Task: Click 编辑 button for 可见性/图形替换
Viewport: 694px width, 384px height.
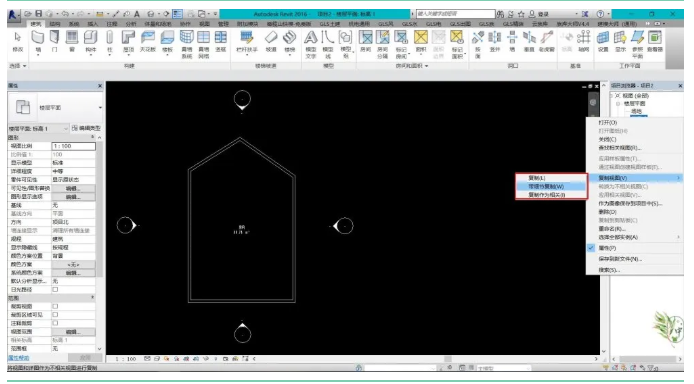Action: 73,188
